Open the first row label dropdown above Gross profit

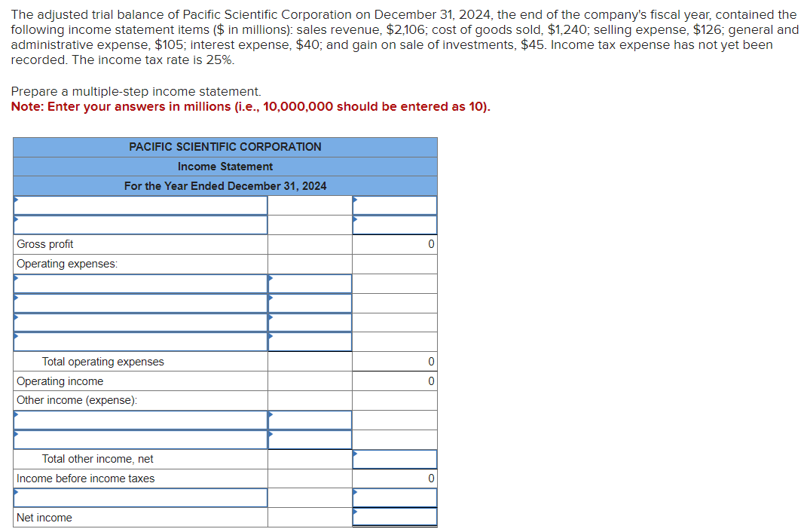point(140,205)
